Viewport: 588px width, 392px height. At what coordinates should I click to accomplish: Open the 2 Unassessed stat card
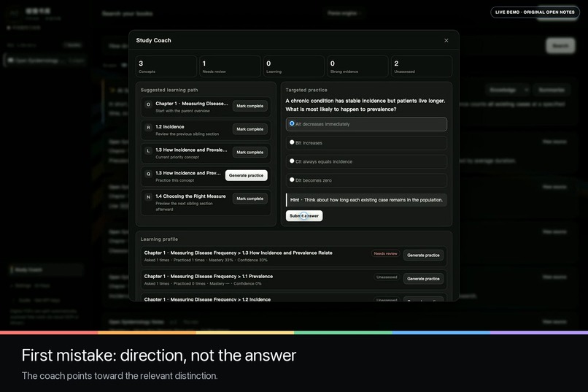(x=422, y=66)
